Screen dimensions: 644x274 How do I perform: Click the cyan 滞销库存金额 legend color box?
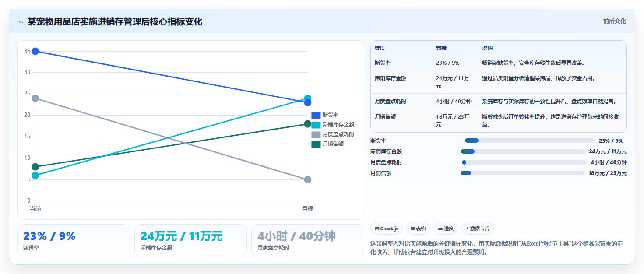click(316, 125)
